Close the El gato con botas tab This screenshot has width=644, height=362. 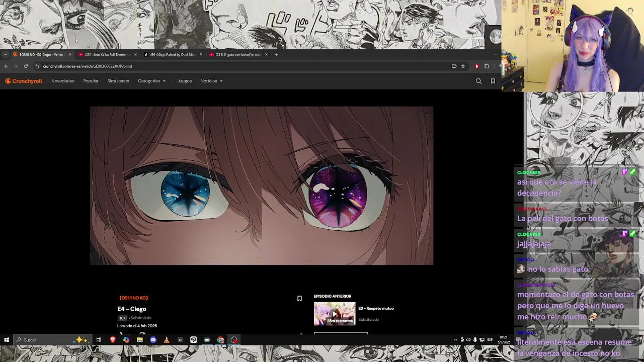(x=266, y=54)
